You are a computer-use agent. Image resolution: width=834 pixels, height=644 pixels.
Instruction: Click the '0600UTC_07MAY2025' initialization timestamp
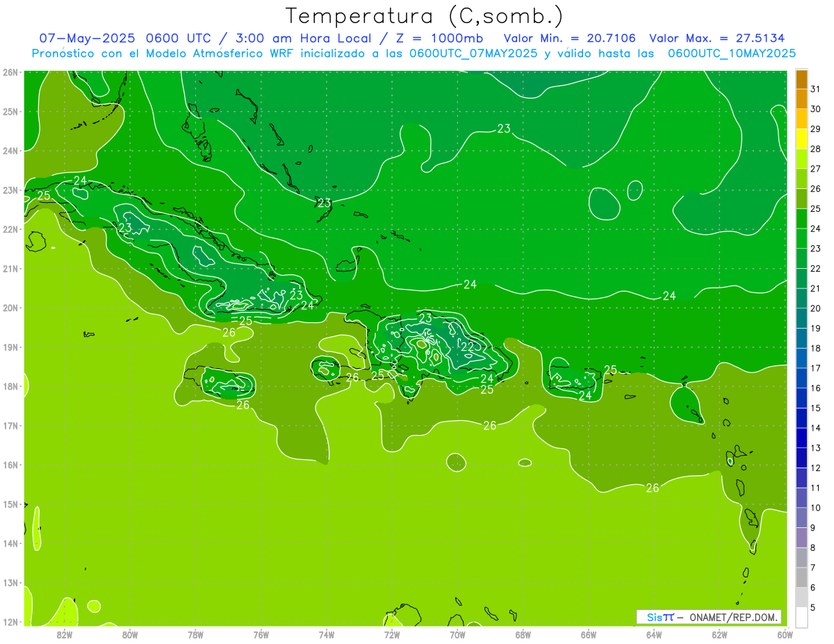pyautogui.click(x=473, y=53)
